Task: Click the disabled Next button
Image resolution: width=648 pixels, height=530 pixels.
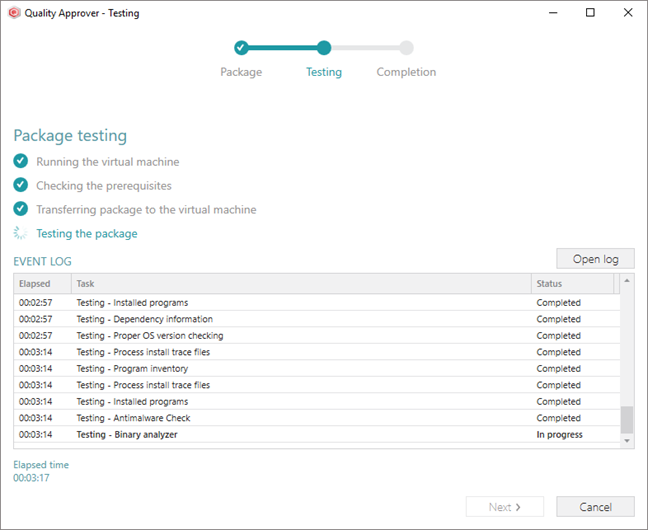Action: pos(505,507)
